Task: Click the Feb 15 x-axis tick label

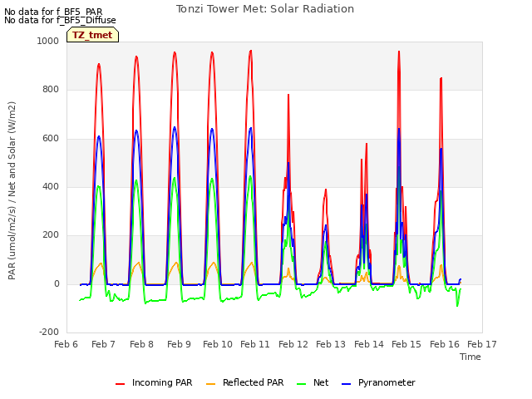Action: tap(406, 344)
